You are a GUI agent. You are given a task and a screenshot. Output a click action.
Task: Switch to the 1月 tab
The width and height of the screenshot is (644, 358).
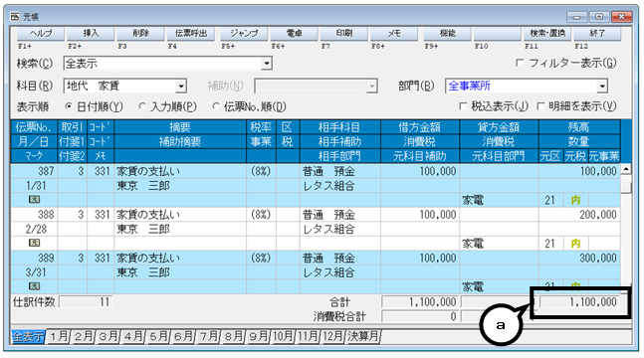click(59, 337)
